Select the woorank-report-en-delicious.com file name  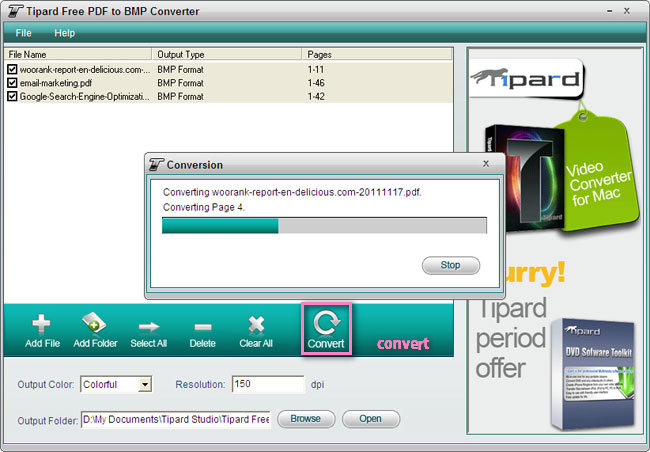85,70
